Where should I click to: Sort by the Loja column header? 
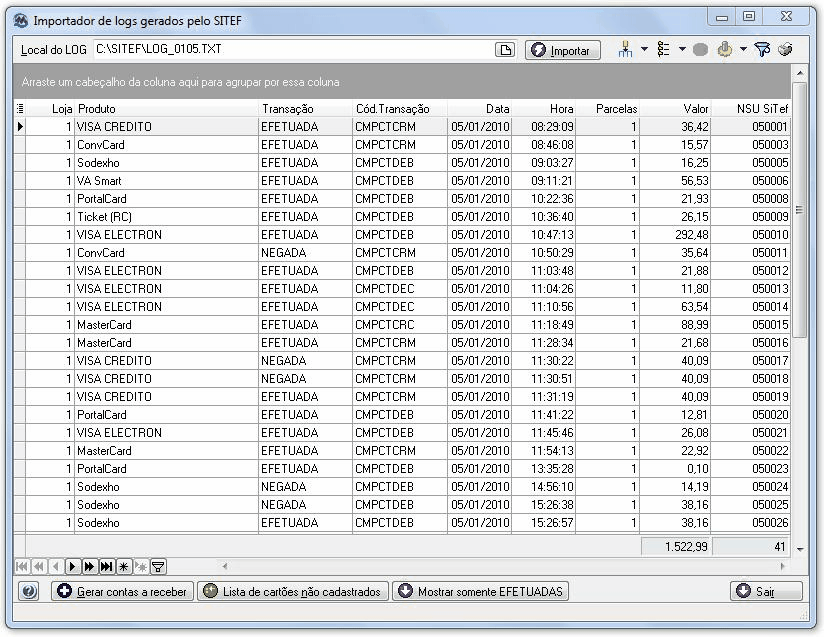point(50,109)
